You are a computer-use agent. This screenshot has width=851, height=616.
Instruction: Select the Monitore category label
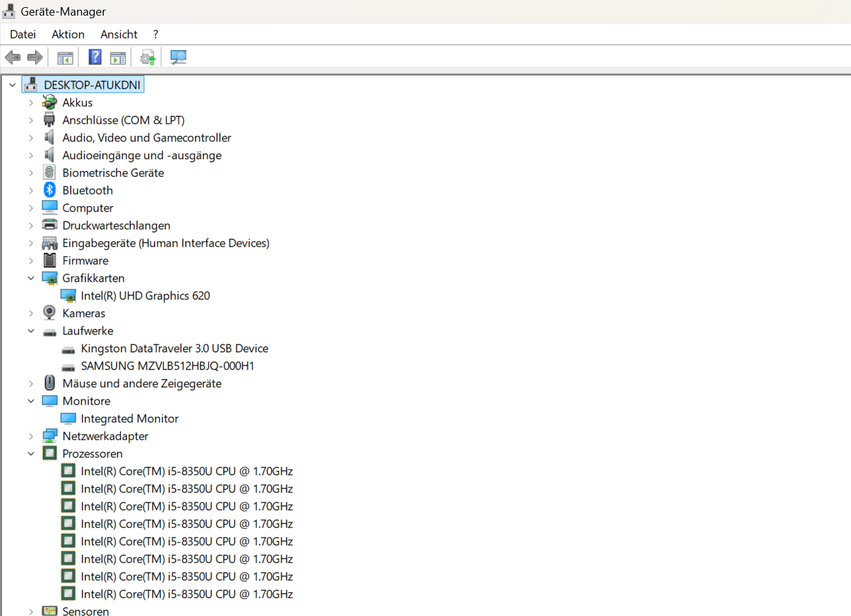click(86, 400)
